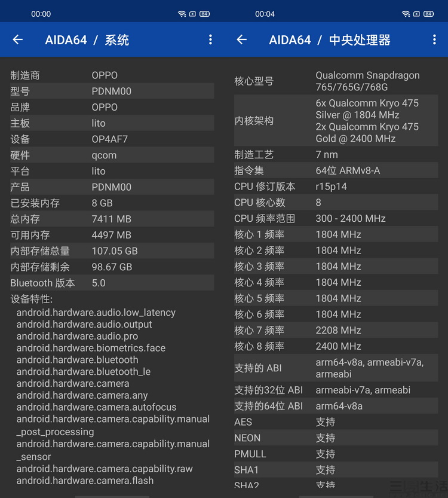The height and width of the screenshot is (498, 448).
Task: Tap Wi-Fi status icon beside 00:04 clock
Action: point(406,14)
